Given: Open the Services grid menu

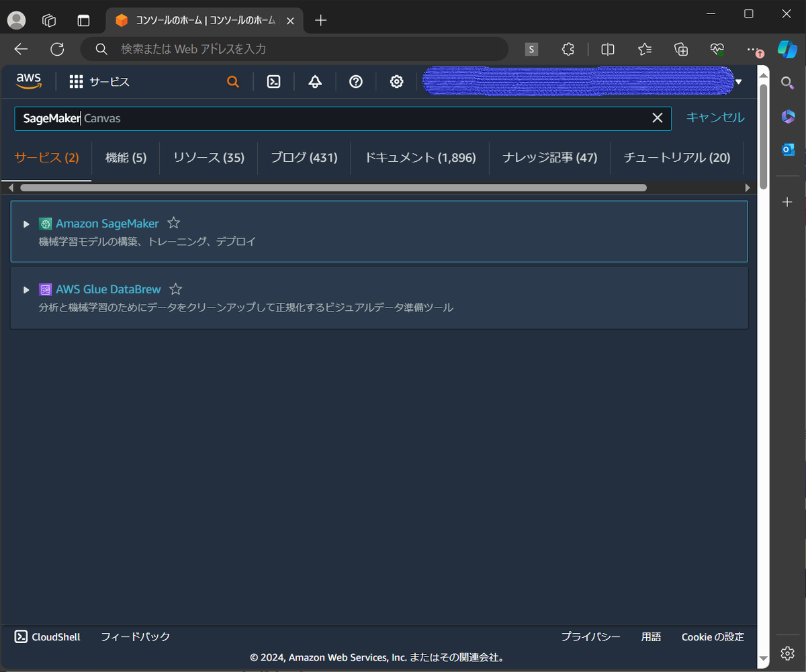Looking at the screenshot, I should 99,82.
